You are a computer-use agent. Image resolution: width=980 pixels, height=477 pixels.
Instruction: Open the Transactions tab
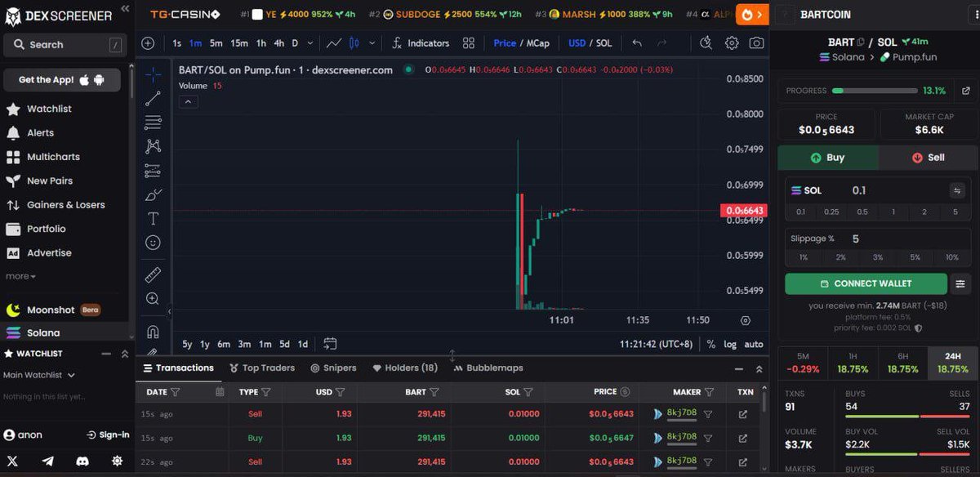[x=178, y=368]
